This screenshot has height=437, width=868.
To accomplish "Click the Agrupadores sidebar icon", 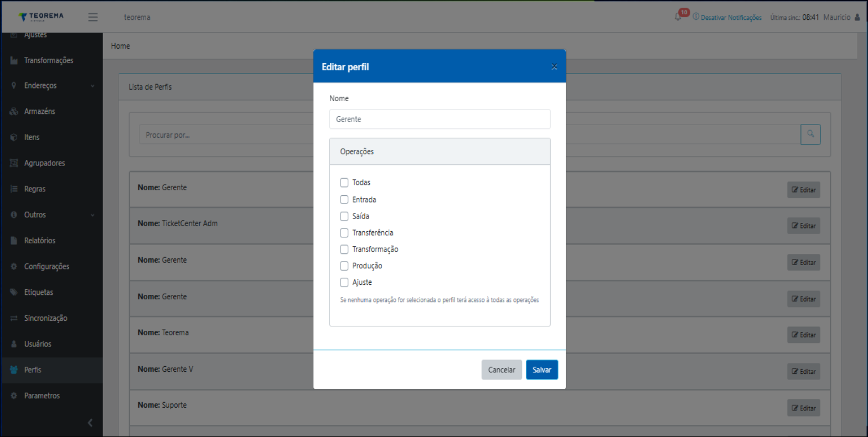I will (x=14, y=163).
